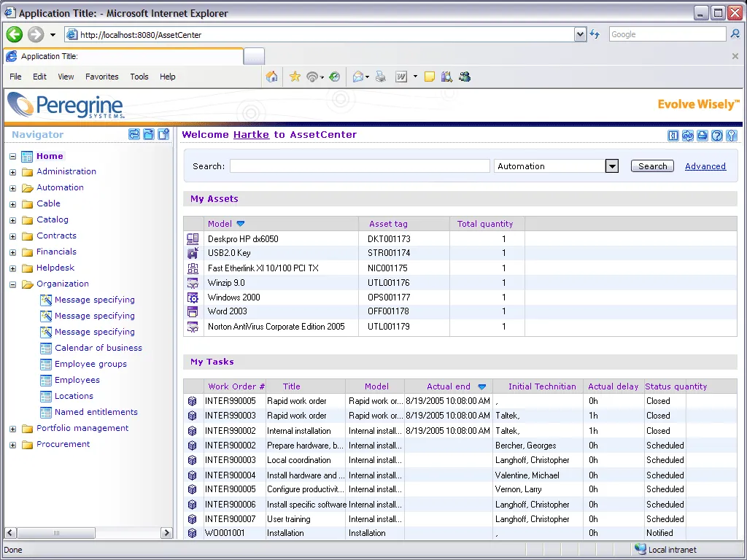Click the Search button
Viewport: 747px width, 560px height.
(652, 166)
